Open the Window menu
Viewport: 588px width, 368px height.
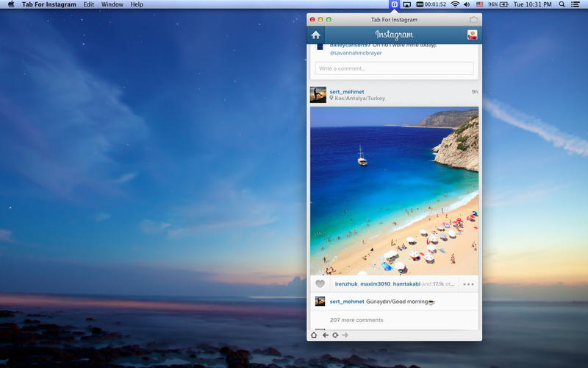pos(112,4)
